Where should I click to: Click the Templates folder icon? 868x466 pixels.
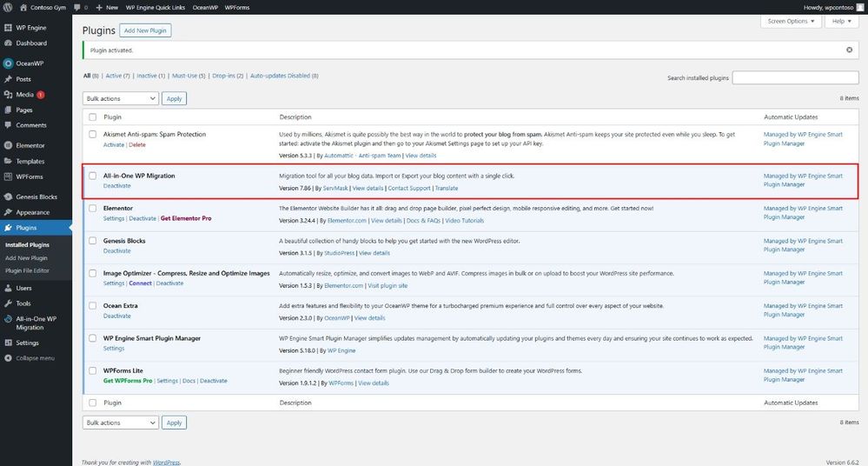[x=8, y=161]
